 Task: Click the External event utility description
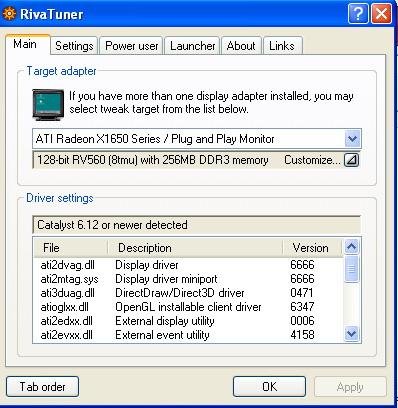[162, 335]
